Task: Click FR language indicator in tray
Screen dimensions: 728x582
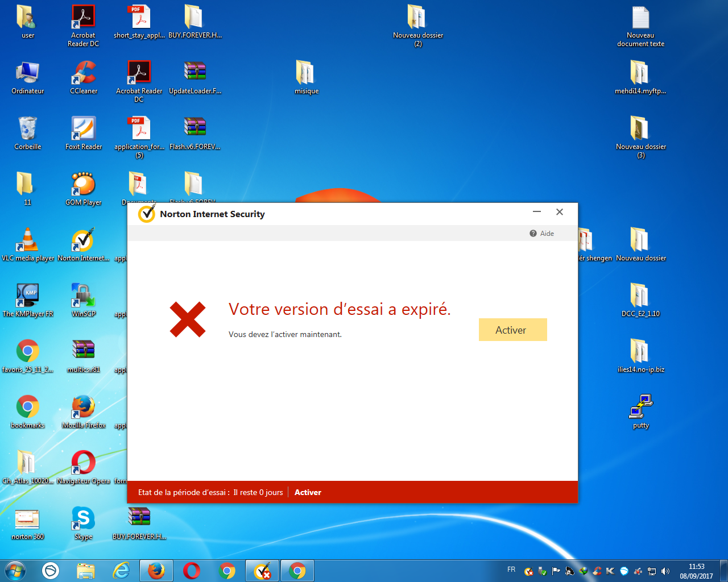Action: point(511,569)
